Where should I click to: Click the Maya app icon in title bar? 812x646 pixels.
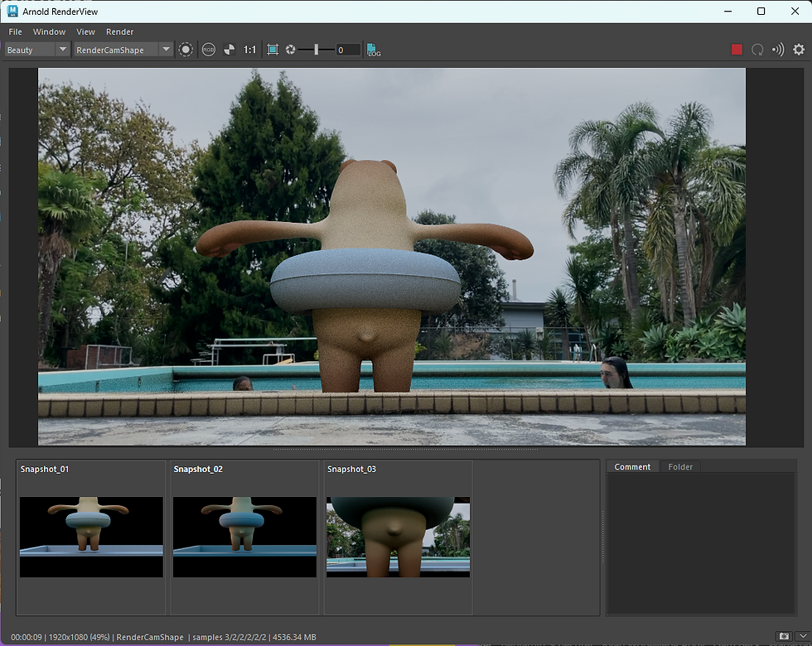click(12, 11)
